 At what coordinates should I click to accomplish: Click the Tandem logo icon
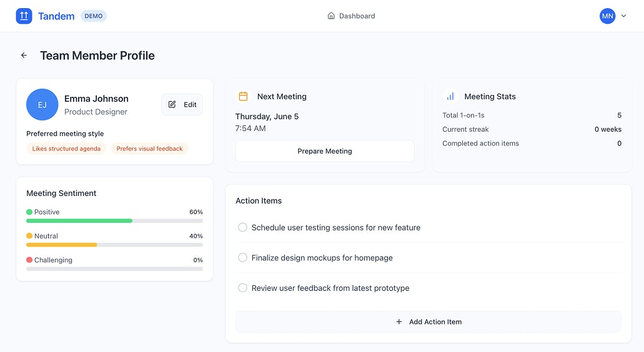click(x=24, y=16)
